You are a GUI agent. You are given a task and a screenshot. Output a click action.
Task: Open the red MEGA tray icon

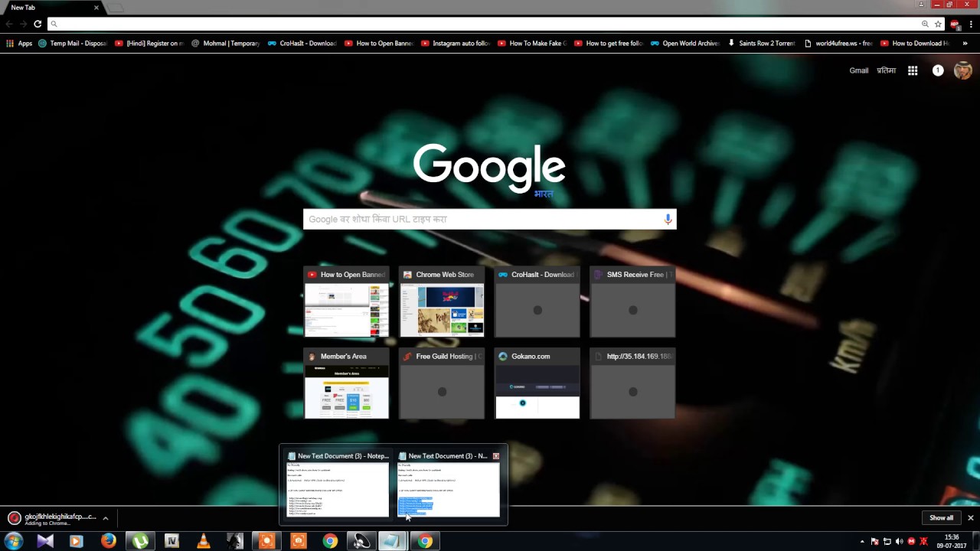tap(911, 541)
